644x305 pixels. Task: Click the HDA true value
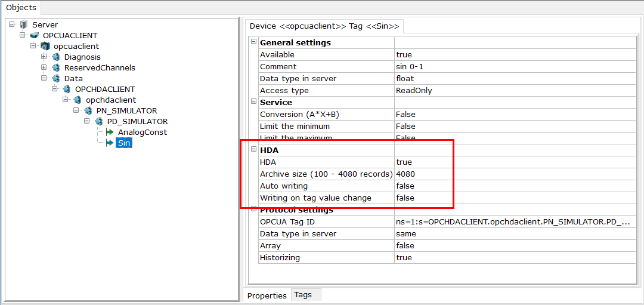pos(515,162)
